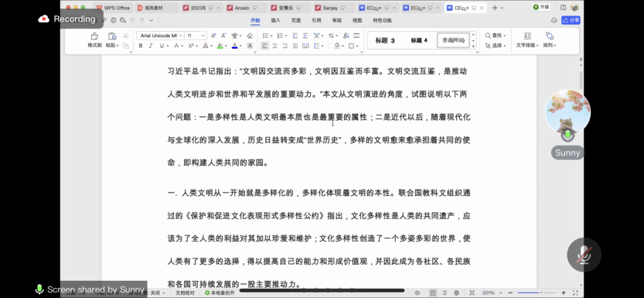Click the increase font size icon

(x=214, y=36)
